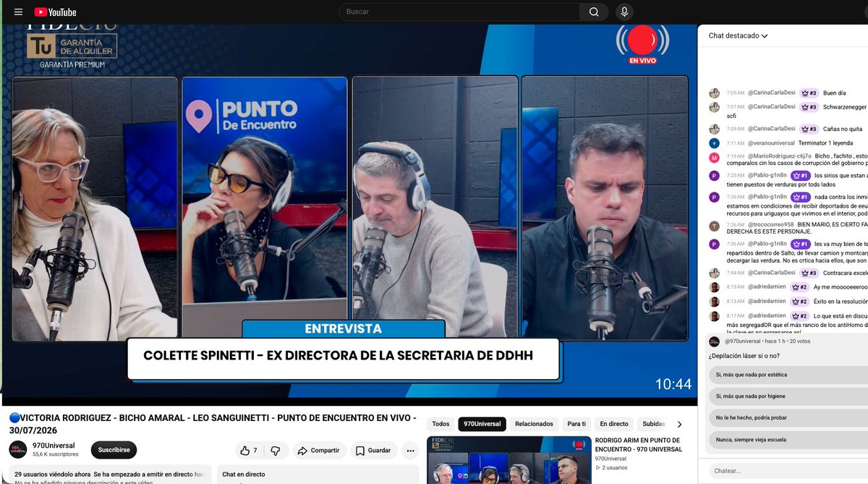Click the Buscar search field
Viewport: 868px width, 484px height.
click(x=459, y=12)
